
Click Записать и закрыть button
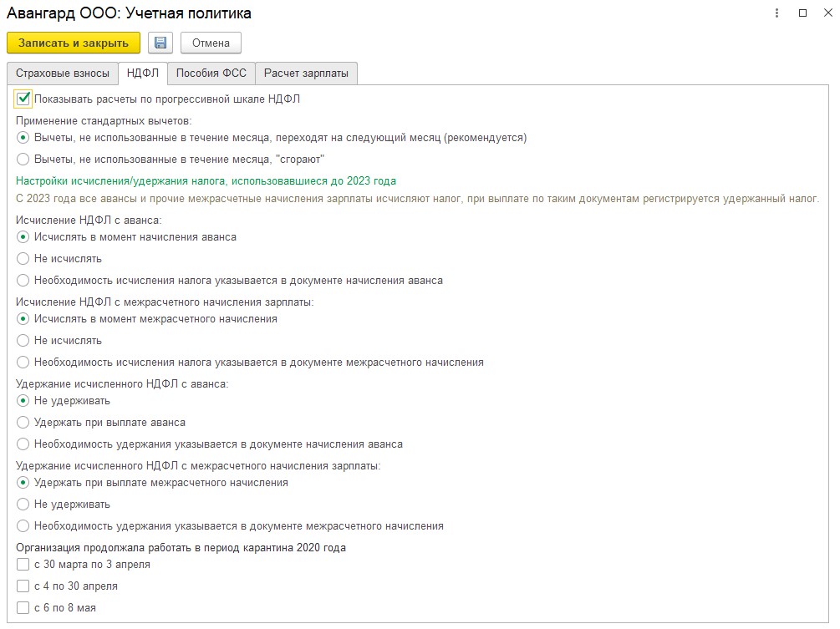(x=74, y=43)
